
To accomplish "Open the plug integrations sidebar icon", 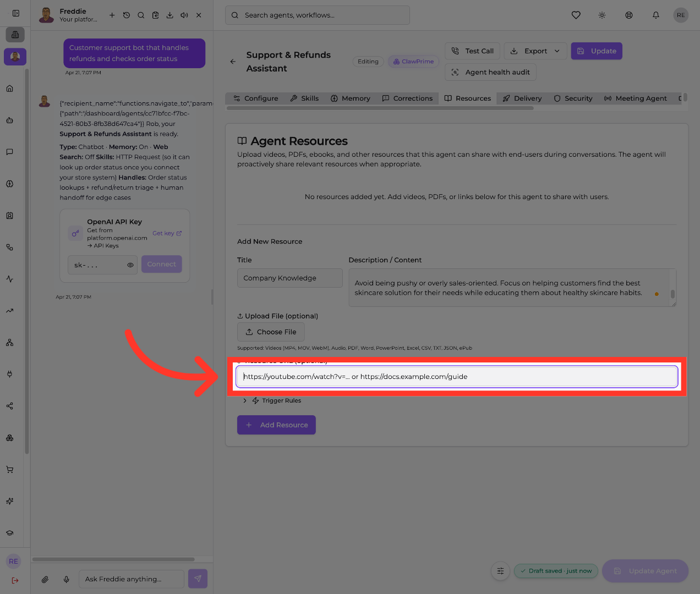I will coord(10,374).
